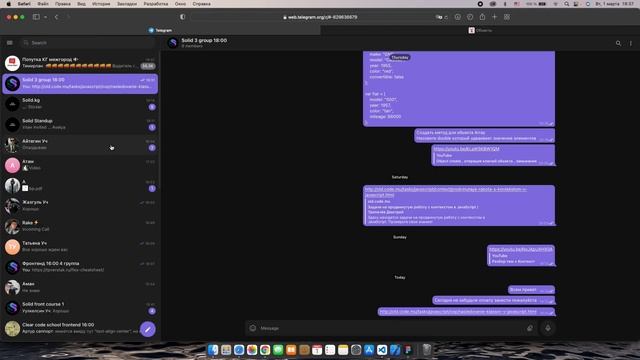The height and width of the screenshot is (360, 640).
Task: Open the Telegram hamburger menu icon
Action: click(x=10, y=42)
